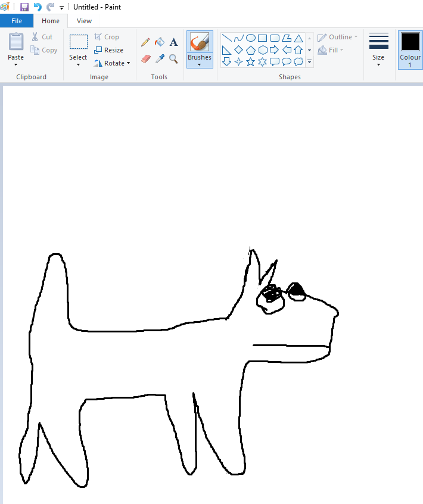Open the Customize Quick Access Toolbar dropdown
Screen dimensions: 423x504
click(x=61, y=7)
